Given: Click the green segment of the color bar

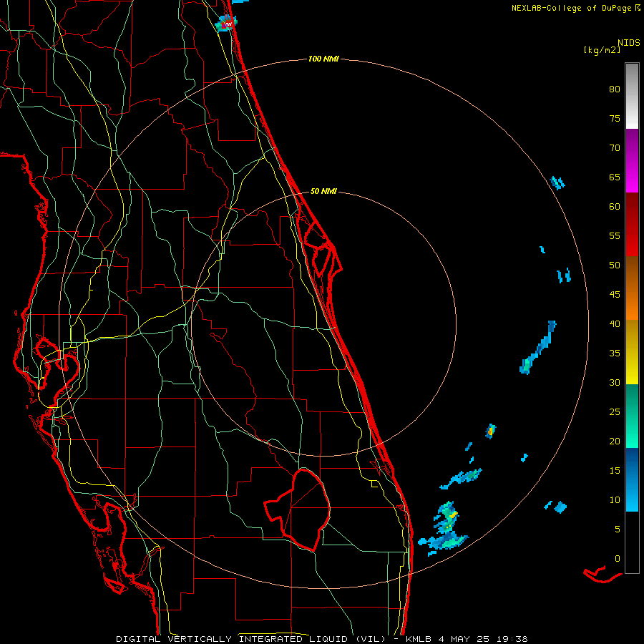Looking at the screenshot, I should tap(632, 416).
